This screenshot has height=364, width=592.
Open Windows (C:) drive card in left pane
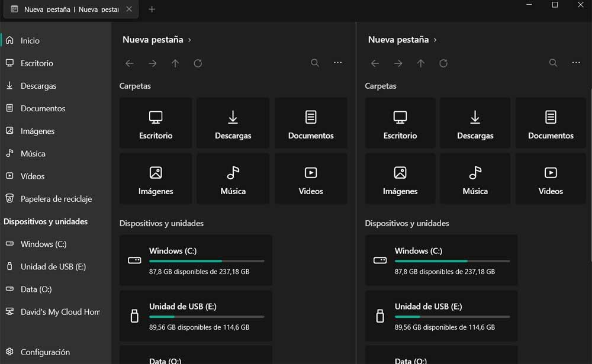pyautogui.click(x=196, y=260)
